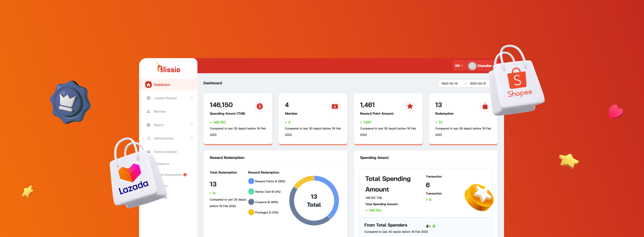Expand the Administrator menu chevron

click(192, 138)
